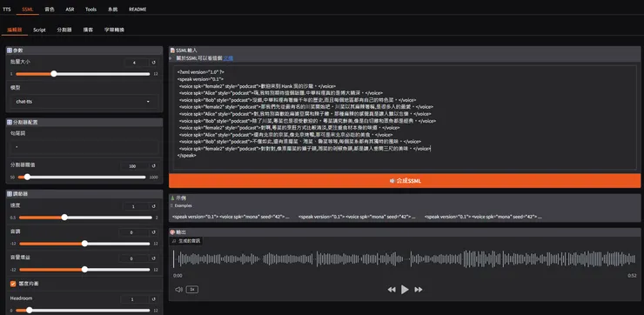The height and width of the screenshot is (315, 644).
Task: Load the second SSML example
Action: tap(357, 217)
